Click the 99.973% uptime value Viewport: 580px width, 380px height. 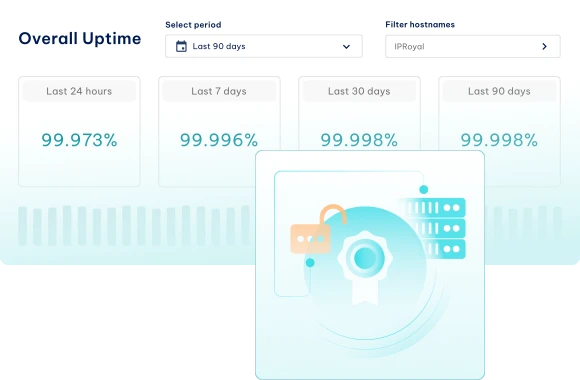coord(79,140)
